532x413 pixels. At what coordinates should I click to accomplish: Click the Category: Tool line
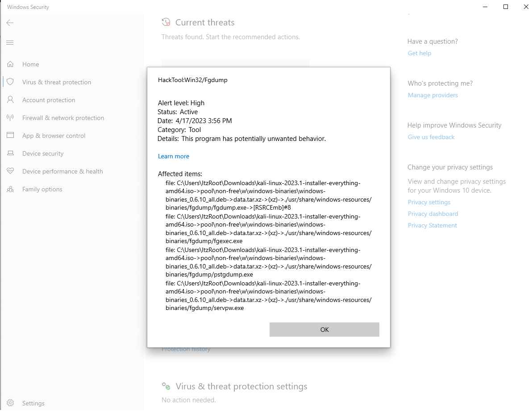pyautogui.click(x=179, y=130)
